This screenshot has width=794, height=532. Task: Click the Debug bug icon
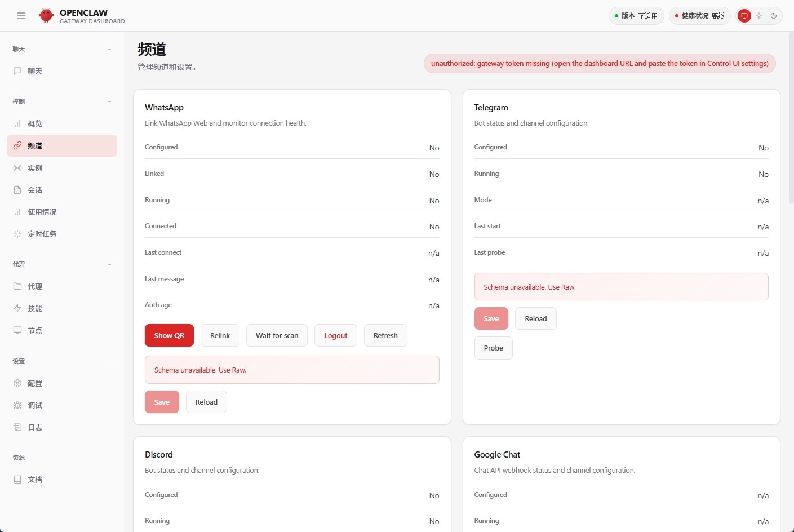point(17,405)
